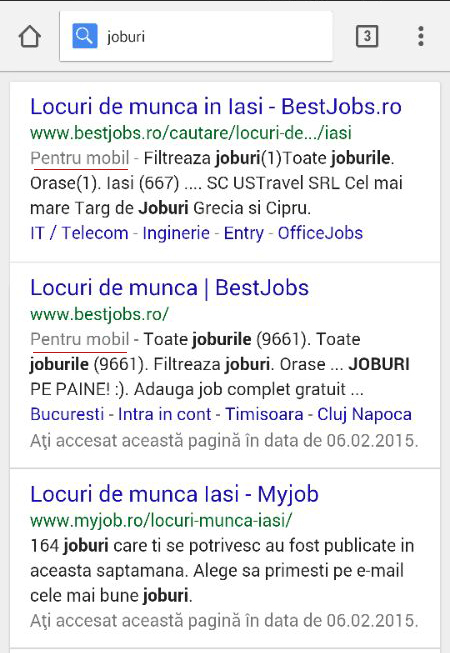Open the Locuri de munca | BestJobs result
The height and width of the screenshot is (653, 450).
pos(169,288)
